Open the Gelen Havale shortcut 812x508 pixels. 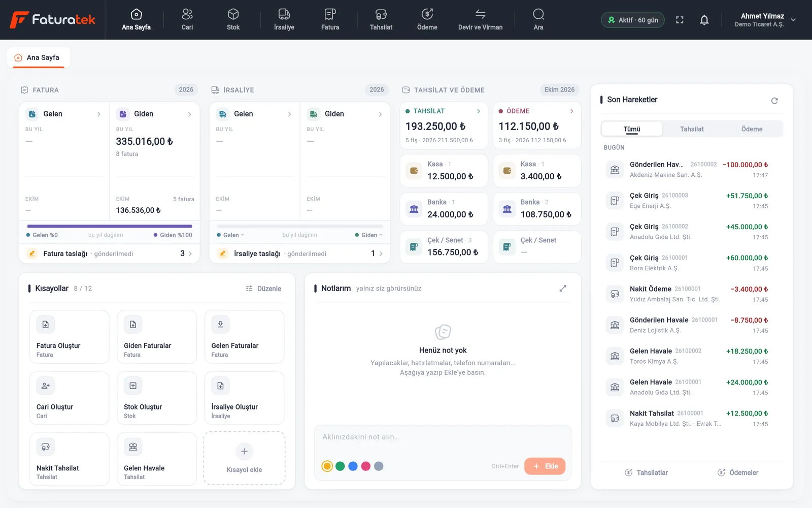(x=157, y=459)
